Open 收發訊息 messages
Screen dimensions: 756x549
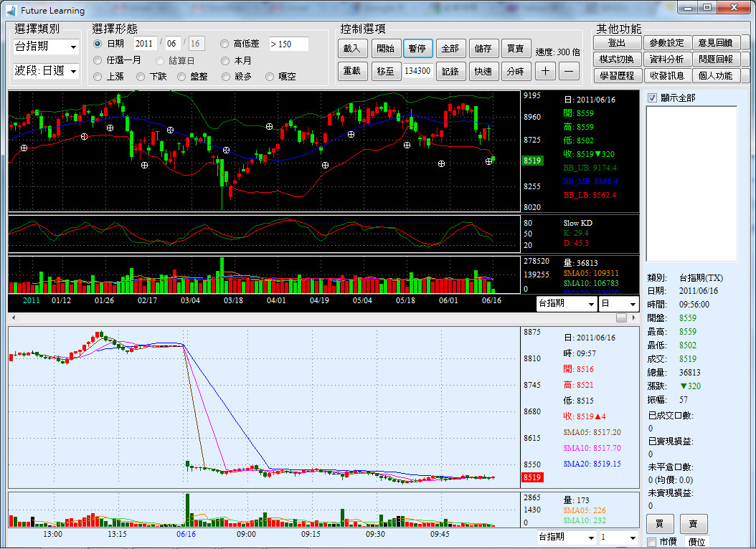pos(667,75)
